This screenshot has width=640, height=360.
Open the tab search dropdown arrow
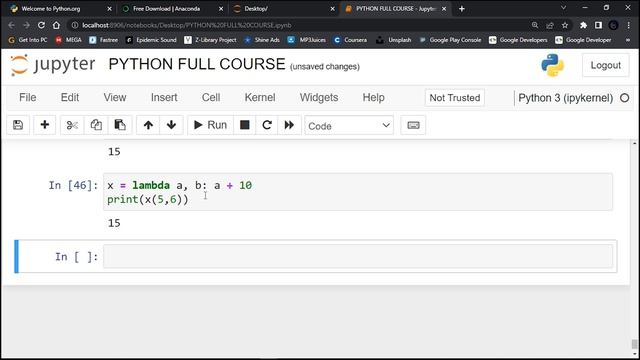tap(563, 8)
